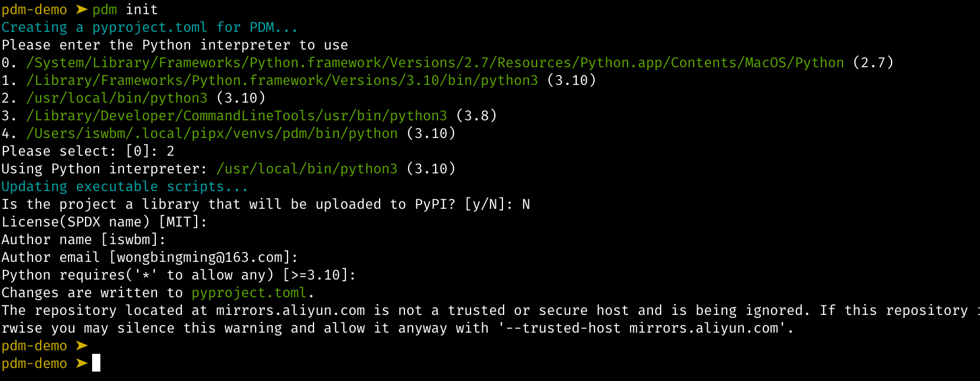
Task: Click the Python requires [>=3.10] default
Action: tap(315, 275)
